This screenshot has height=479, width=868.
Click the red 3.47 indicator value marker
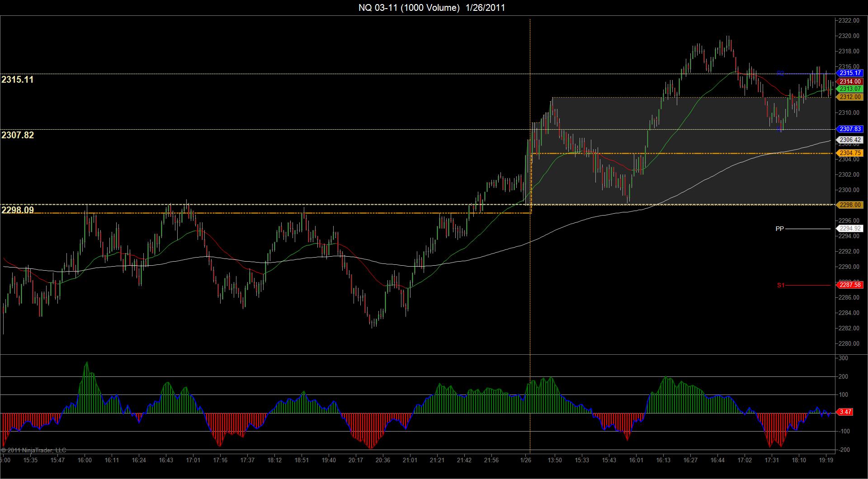844,412
